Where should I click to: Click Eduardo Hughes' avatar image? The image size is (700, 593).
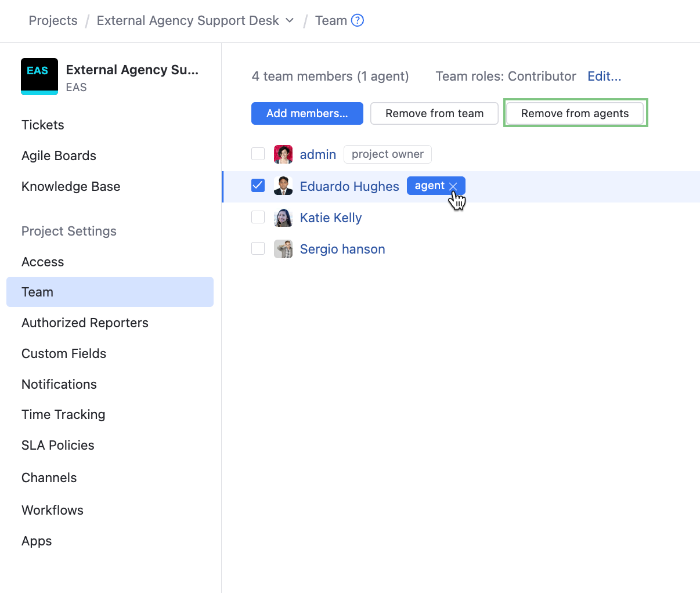283,186
